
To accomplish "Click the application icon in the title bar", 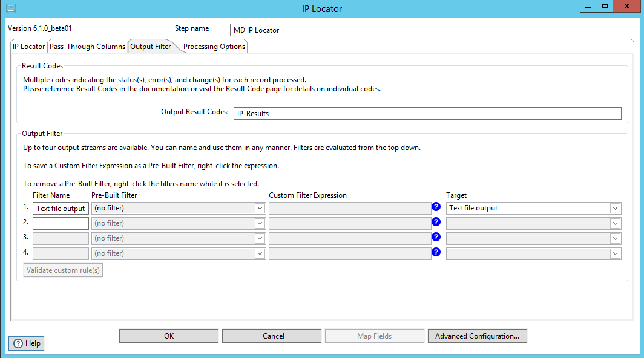I will [x=11, y=8].
